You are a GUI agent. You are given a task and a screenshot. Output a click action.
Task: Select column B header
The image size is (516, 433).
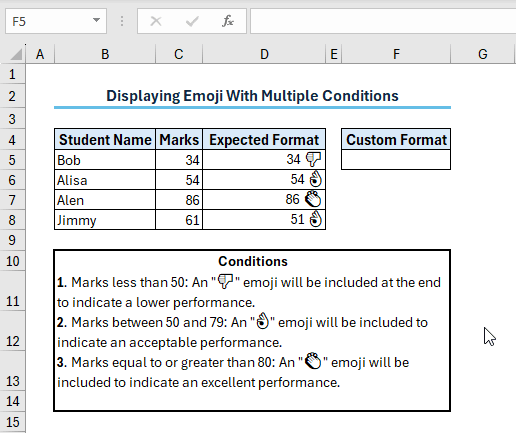click(105, 54)
